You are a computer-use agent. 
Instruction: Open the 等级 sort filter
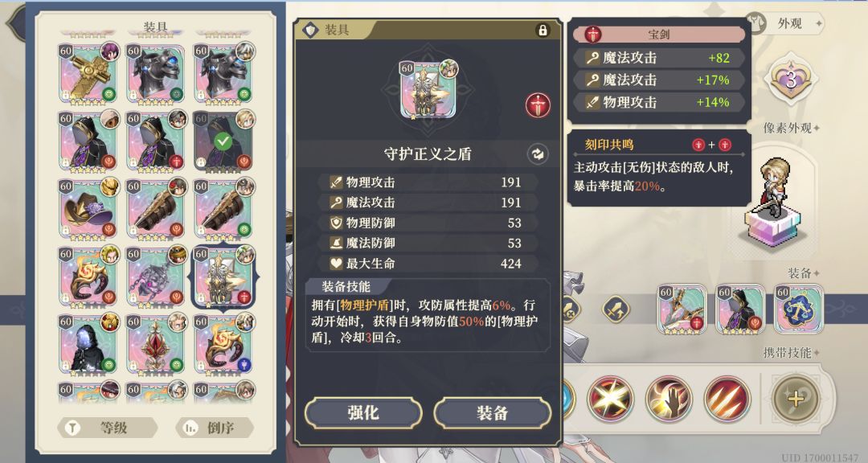point(108,428)
